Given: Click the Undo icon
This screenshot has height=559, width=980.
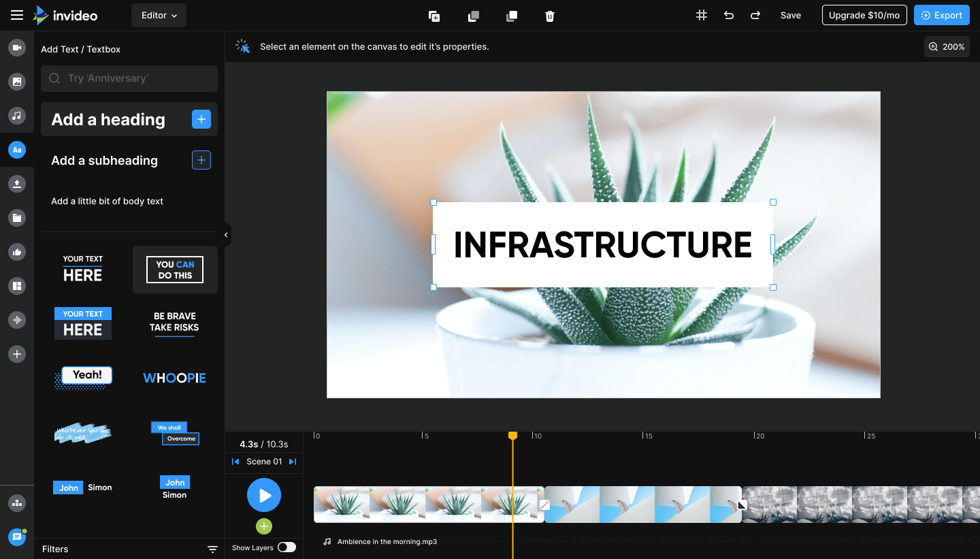Looking at the screenshot, I should coord(728,15).
